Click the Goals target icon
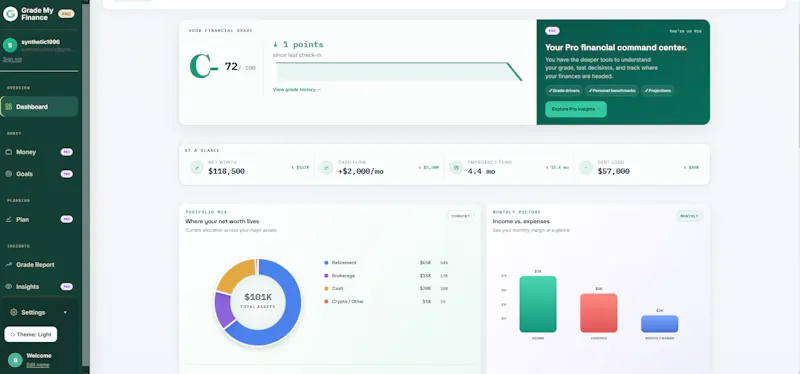This screenshot has width=800, height=374. pyautogui.click(x=9, y=174)
